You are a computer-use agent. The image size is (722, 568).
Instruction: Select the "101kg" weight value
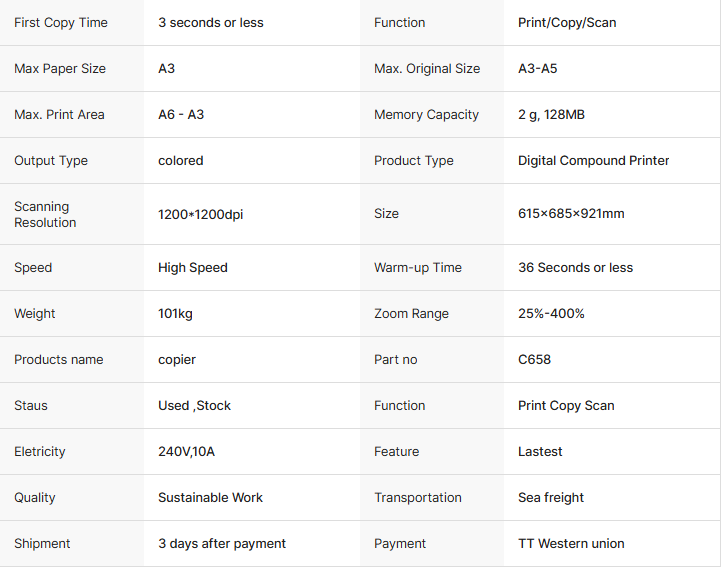click(175, 314)
